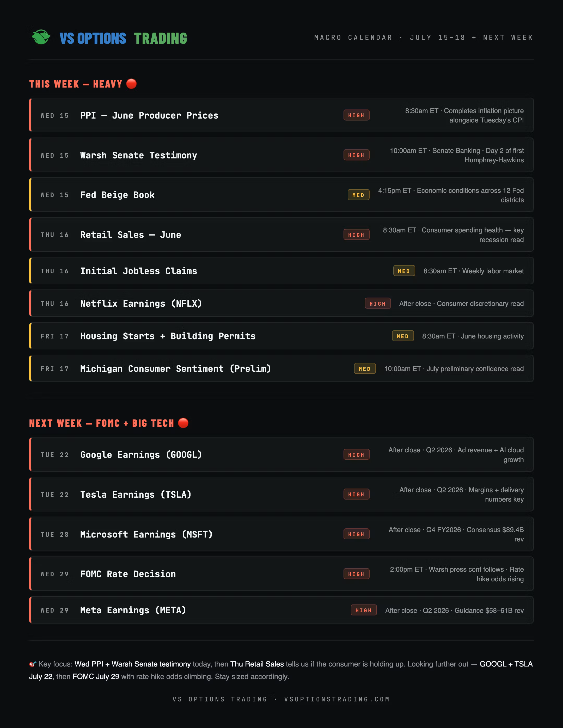The image size is (563, 728).
Task: Open Google Earnings (GOOGL) event
Action: pyautogui.click(x=281, y=455)
